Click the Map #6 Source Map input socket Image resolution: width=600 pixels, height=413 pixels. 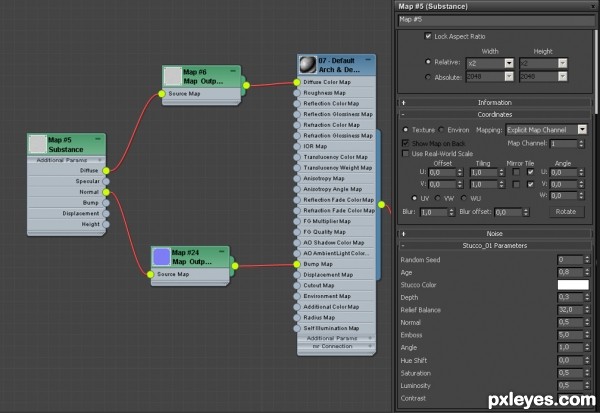pos(162,94)
